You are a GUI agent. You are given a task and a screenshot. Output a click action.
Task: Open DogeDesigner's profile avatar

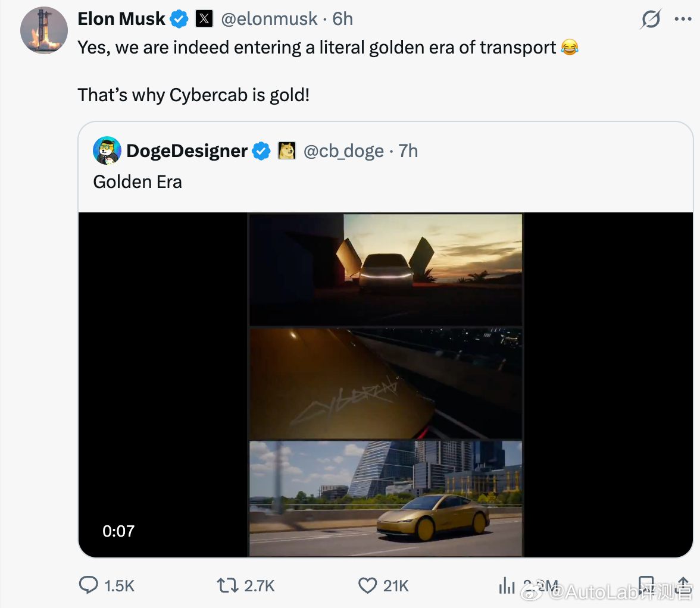click(107, 151)
